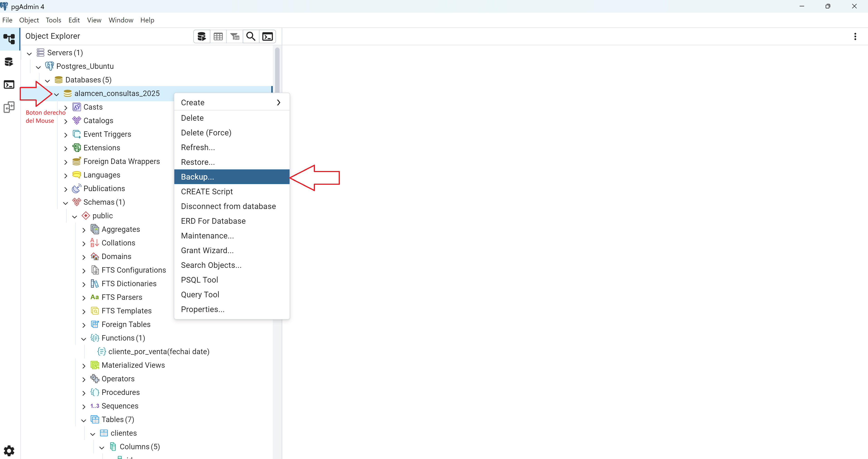Select the FTS Parsers tree item
Viewport: 868px width, 459px height.
click(x=122, y=297)
